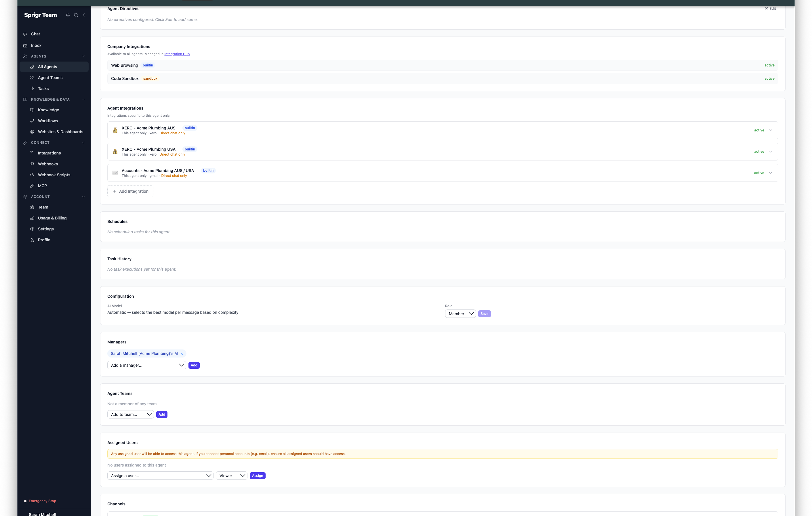Viewport: 812px width, 516px height.
Task: Open the Chat section
Action: tap(35, 34)
